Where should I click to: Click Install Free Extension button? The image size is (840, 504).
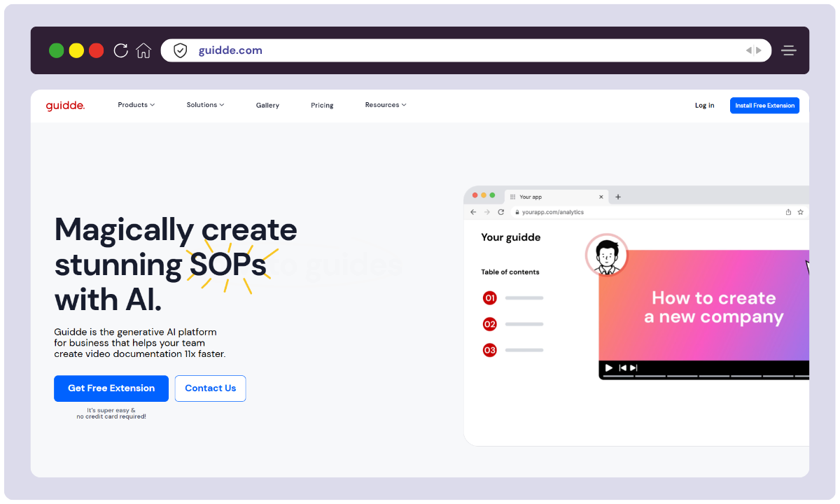pos(764,106)
